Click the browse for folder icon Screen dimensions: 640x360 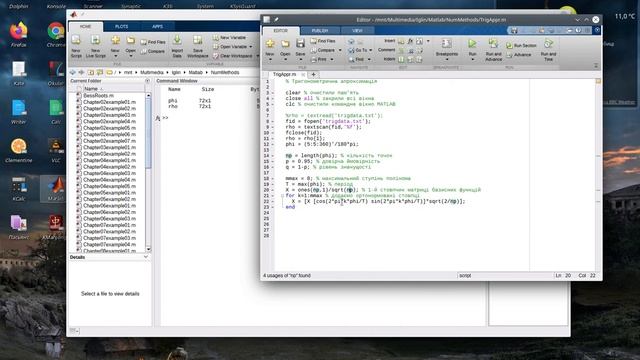pyautogui.click(x=100, y=72)
